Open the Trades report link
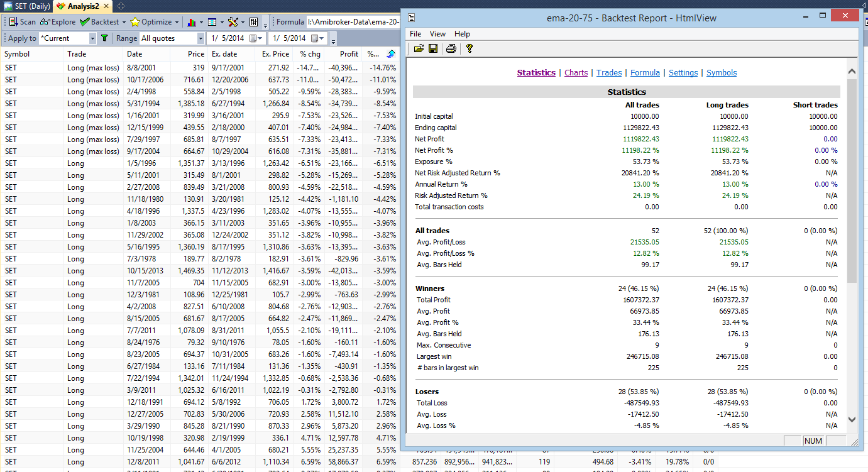 click(x=609, y=73)
